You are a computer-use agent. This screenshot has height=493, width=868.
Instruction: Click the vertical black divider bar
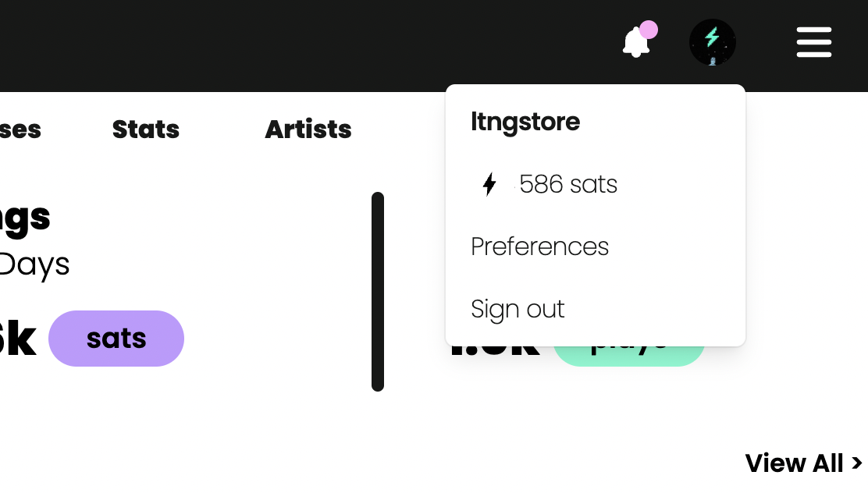pyautogui.click(x=378, y=292)
